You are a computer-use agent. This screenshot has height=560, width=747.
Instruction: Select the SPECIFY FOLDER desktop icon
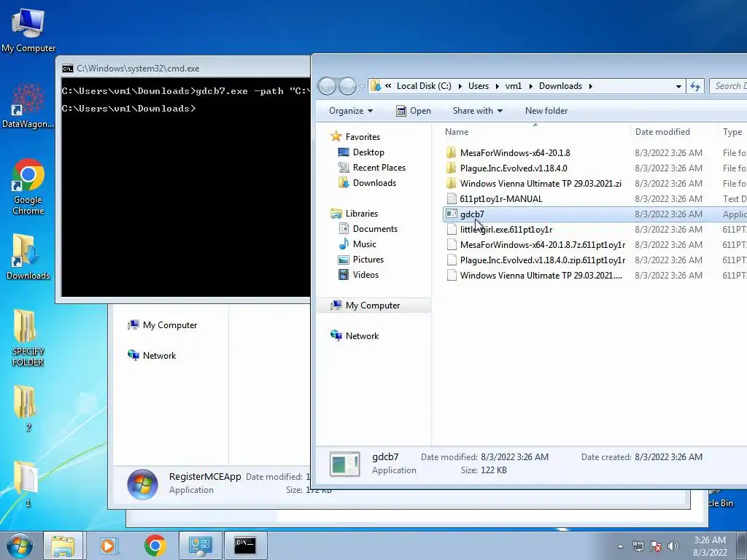point(28,337)
